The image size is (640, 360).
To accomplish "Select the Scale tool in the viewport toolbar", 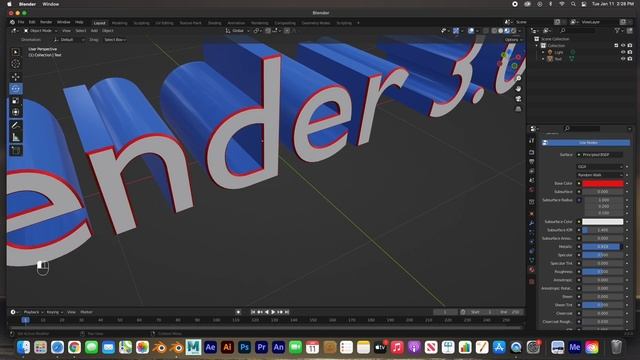I will [16, 100].
